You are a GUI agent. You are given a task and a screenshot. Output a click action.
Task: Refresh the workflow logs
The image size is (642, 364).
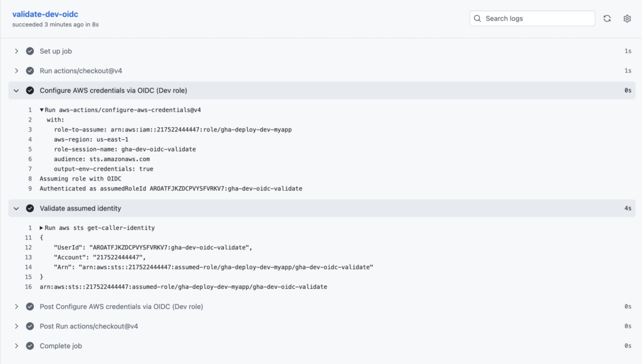(606, 18)
